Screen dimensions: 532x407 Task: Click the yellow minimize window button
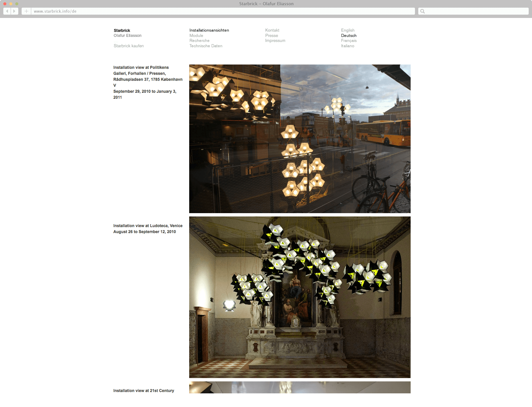(x=11, y=4)
